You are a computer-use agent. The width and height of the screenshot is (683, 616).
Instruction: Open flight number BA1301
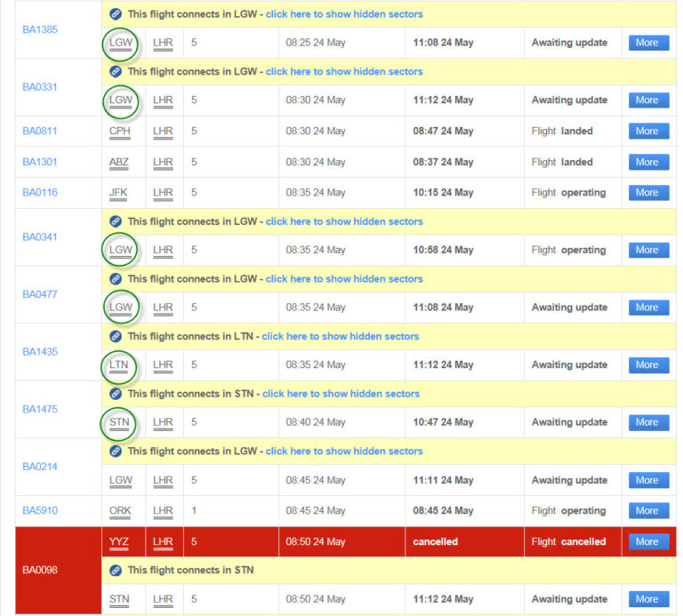[x=40, y=162]
